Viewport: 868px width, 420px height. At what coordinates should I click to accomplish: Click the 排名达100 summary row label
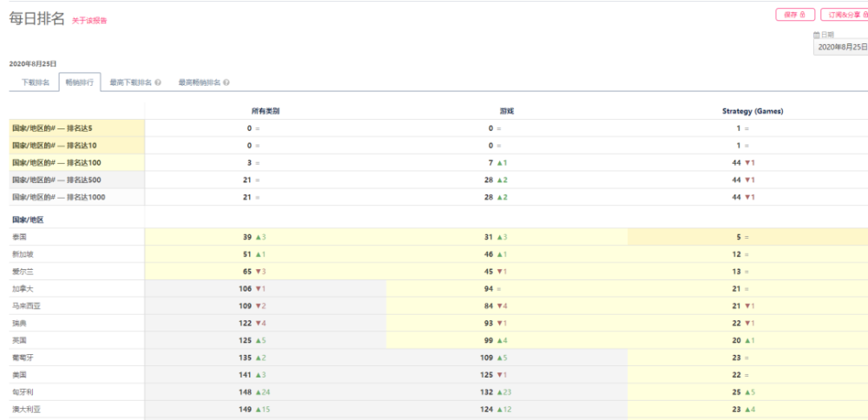point(54,163)
